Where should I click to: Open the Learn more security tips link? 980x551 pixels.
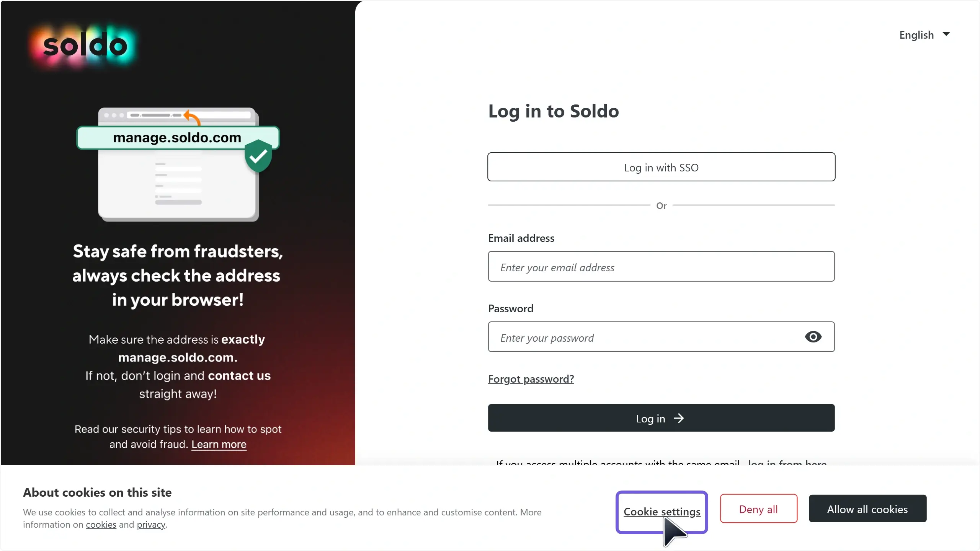click(x=219, y=444)
